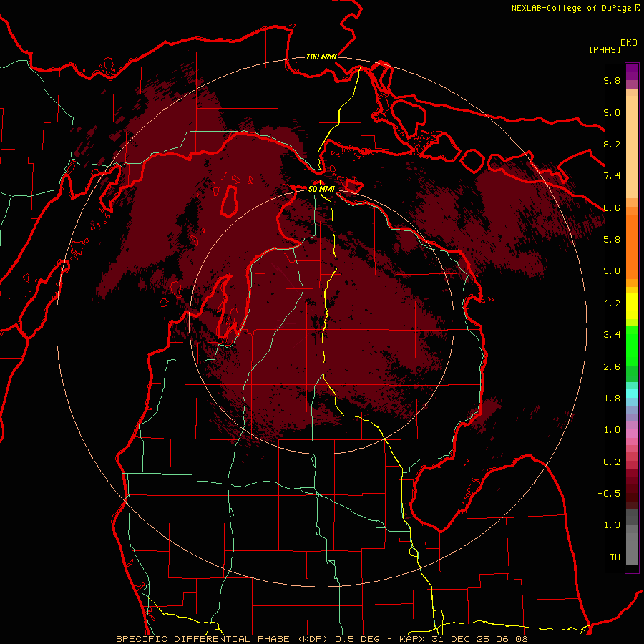Click the 9.8 scale value
The image size is (644, 644).
click(x=612, y=81)
